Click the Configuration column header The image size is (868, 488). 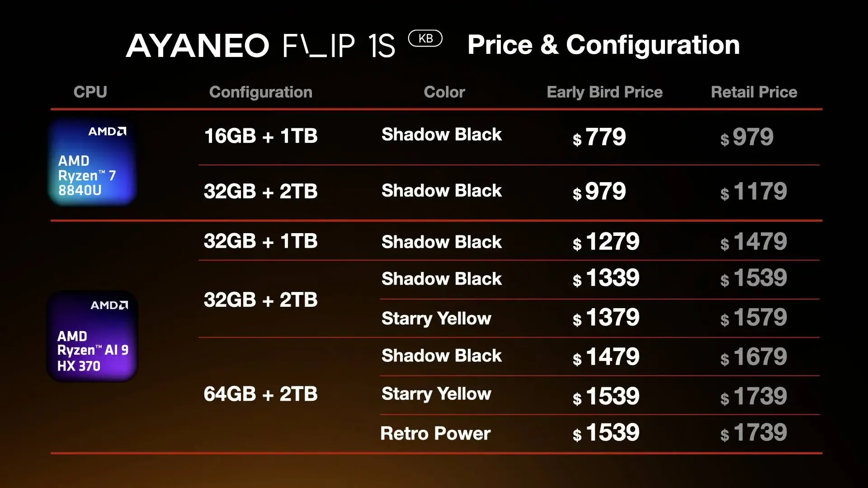[x=261, y=92]
